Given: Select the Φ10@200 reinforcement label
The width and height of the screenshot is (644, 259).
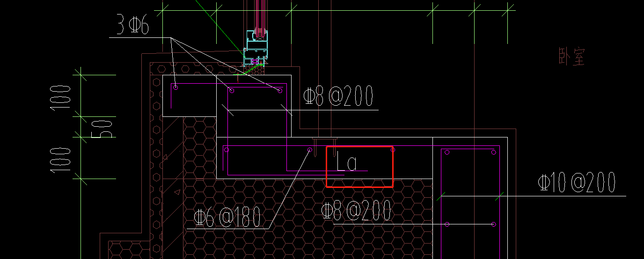Looking at the screenshot, I should click(x=577, y=183).
